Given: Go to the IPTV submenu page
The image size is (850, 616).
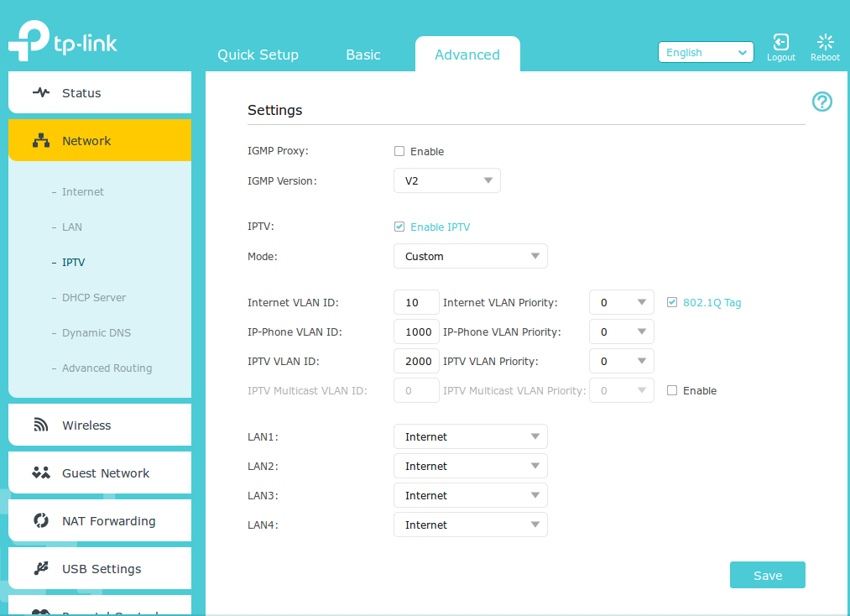Looking at the screenshot, I should [73, 262].
